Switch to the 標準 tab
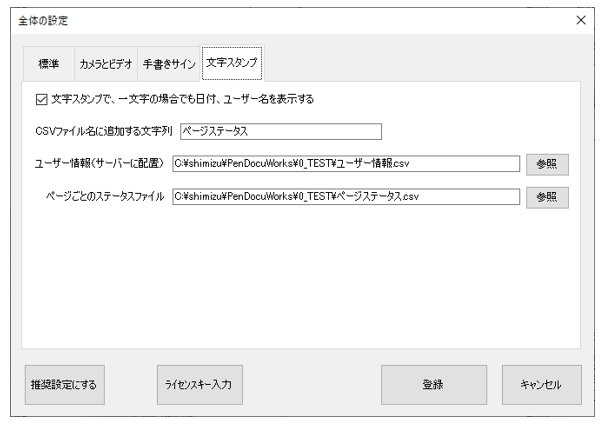 tap(49, 64)
